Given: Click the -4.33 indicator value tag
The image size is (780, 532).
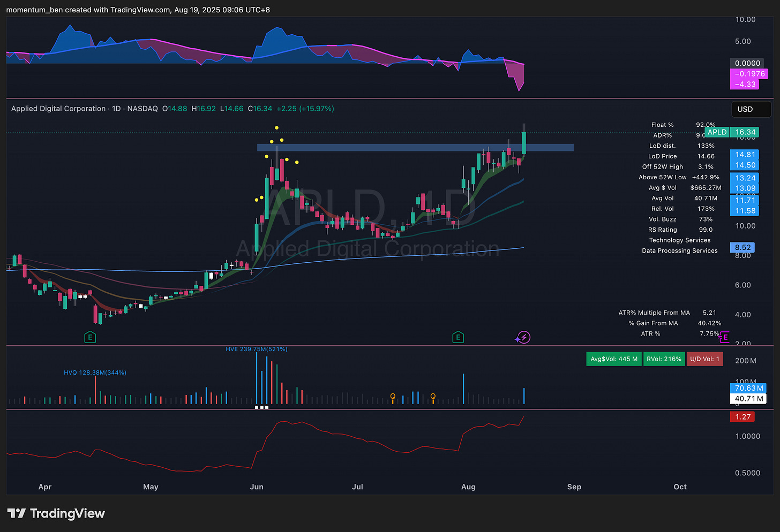Looking at the screenshot, I should (x=745, y=84).
